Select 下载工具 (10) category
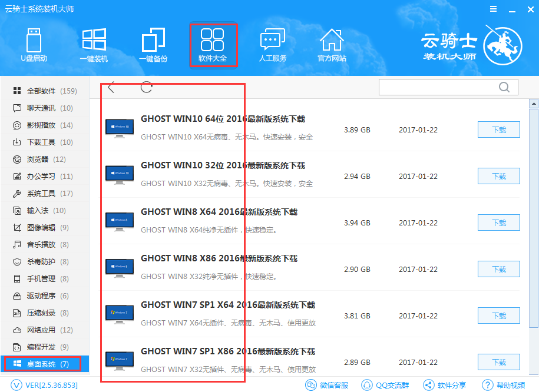Screen dimensions: 539x392 click(45, 142)
